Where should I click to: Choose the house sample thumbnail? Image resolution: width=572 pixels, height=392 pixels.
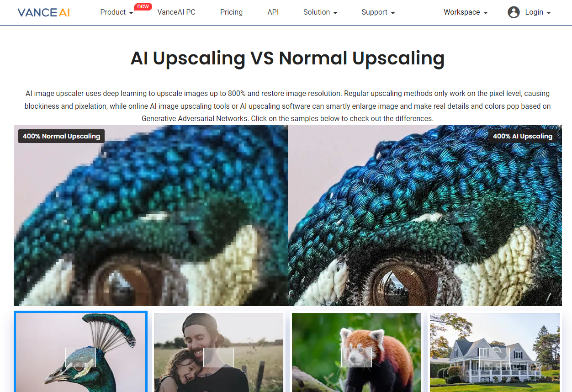495,352
